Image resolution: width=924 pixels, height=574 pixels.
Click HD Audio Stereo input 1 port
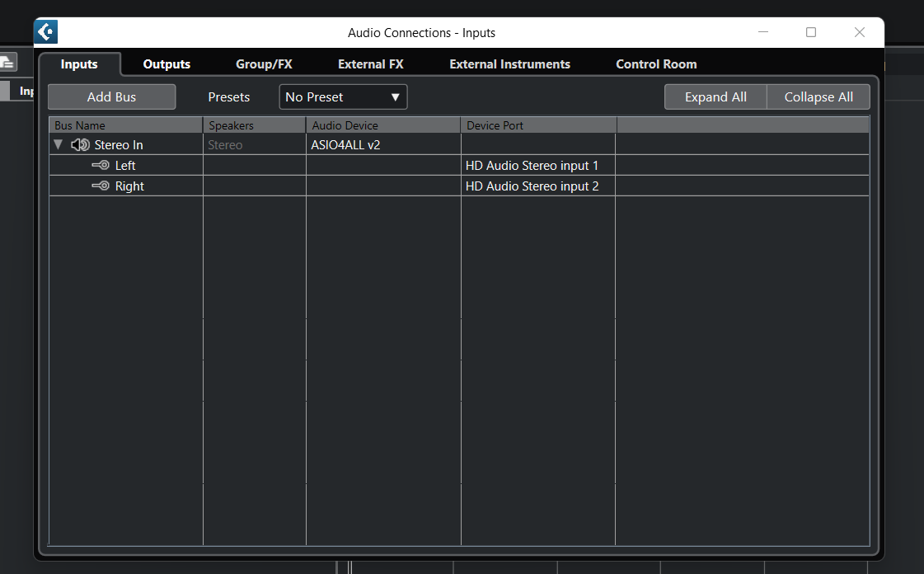click(537, 165)
